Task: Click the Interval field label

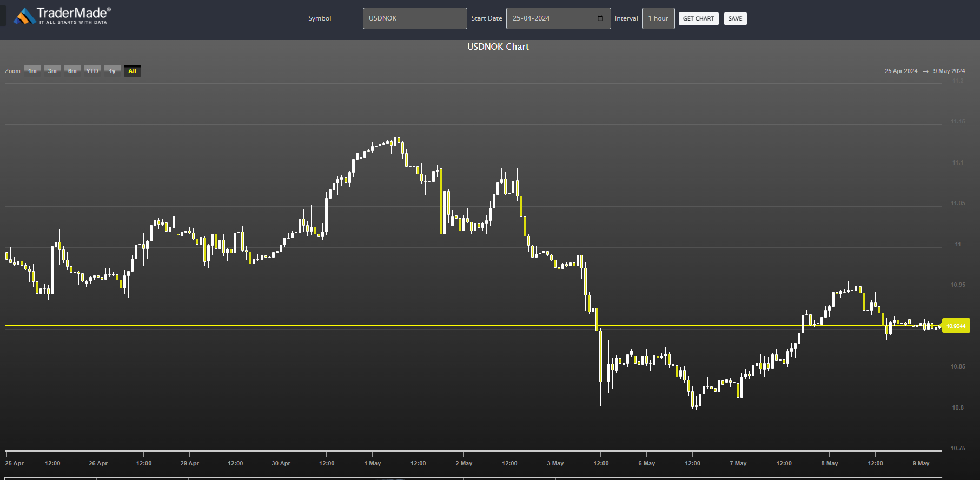Action: (x=626, y=18)
